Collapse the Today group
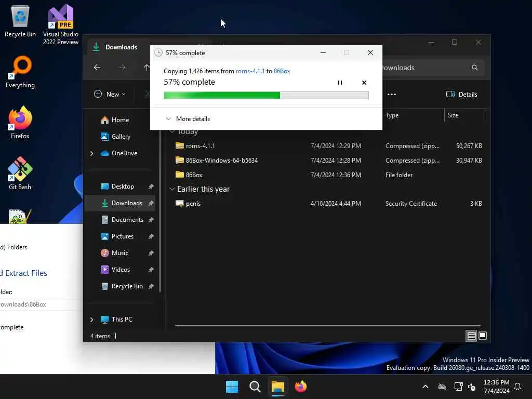 tap(172, 131)
